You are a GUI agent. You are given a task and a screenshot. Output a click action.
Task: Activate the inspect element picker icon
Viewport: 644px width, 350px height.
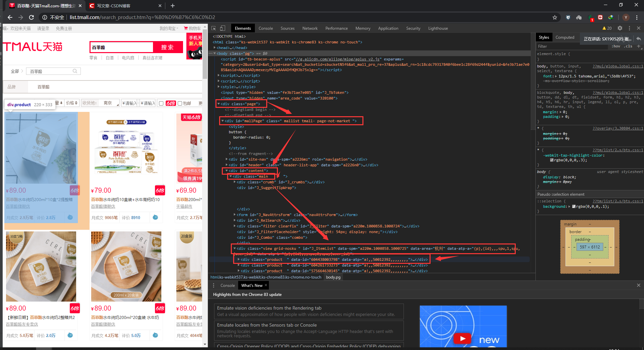pos(214,28)
